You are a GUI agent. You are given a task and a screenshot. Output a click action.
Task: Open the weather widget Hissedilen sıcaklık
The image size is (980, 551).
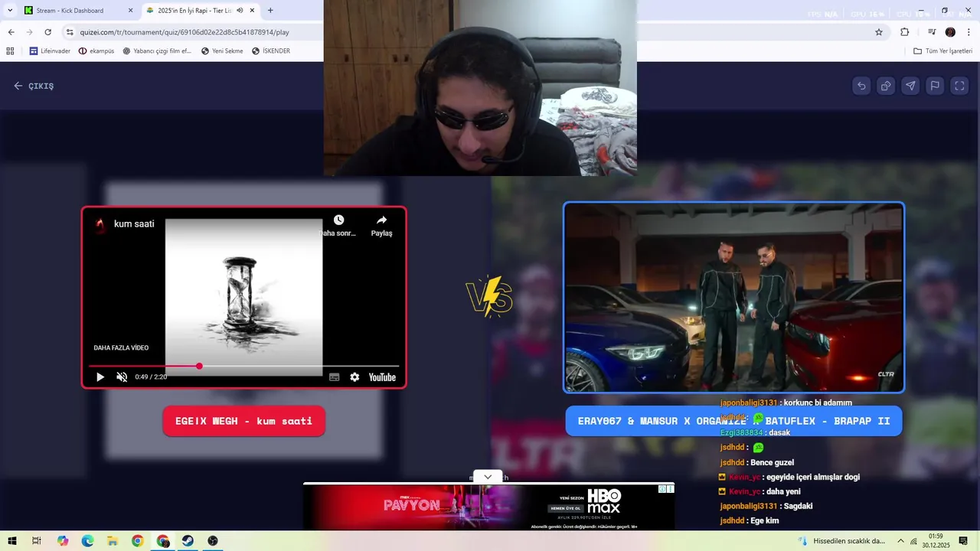coord(841,541)
